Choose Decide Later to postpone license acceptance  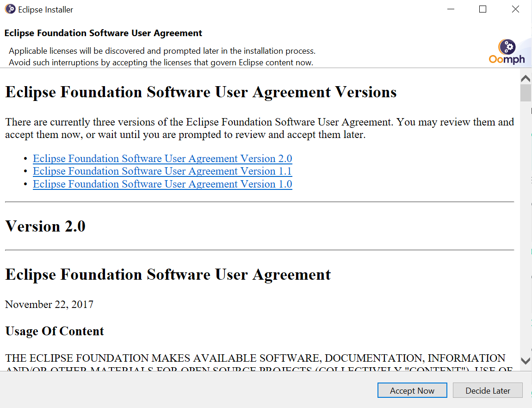click(488, 390)
